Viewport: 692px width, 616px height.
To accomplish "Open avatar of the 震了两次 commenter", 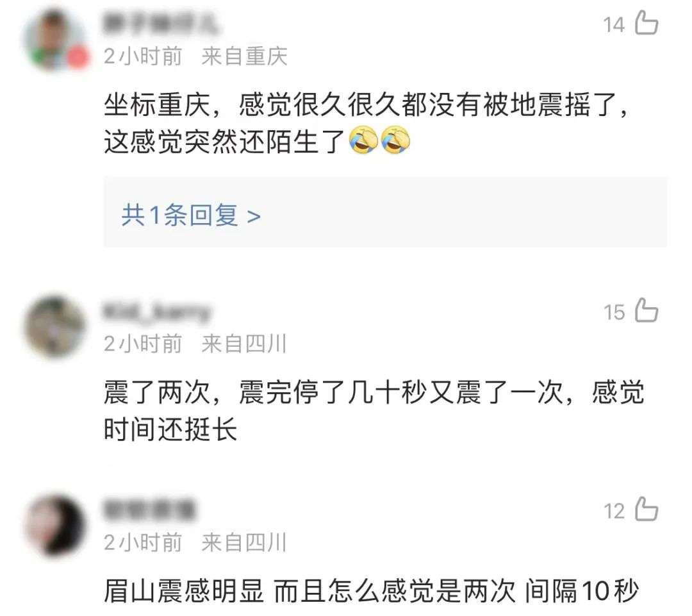I will [x=54, y=327].
